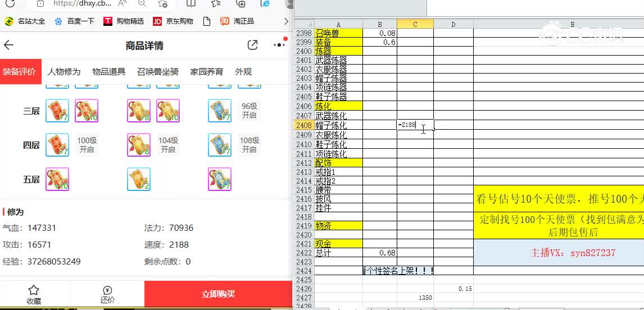Select Excel column C header

tap(415, 24)
